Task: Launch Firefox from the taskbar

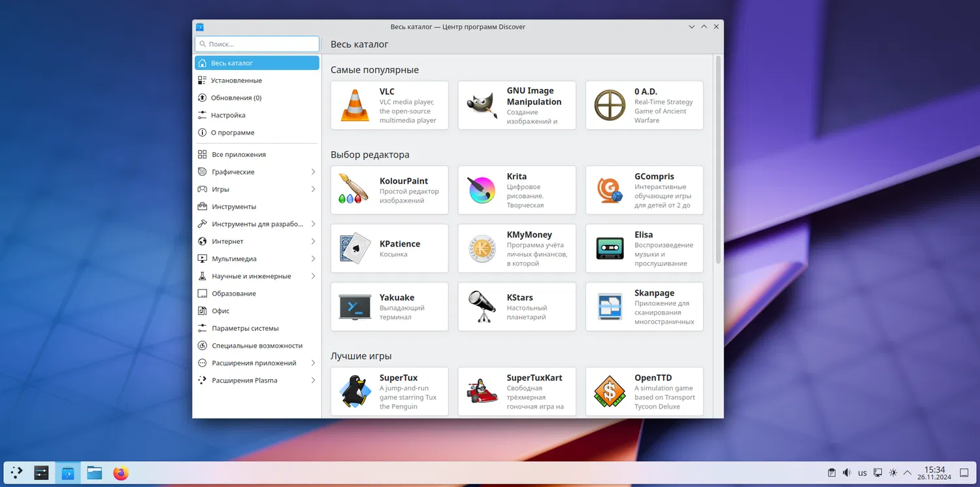Action: 121,473
